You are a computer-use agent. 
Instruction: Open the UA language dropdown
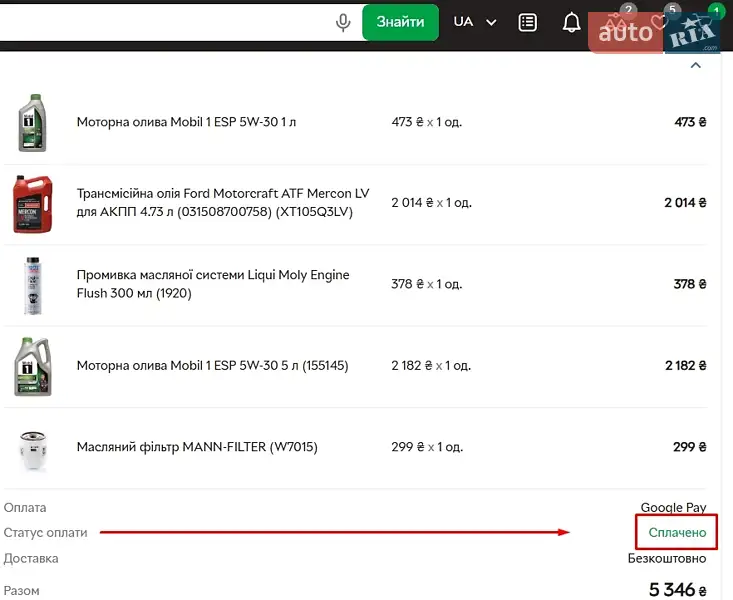(474, 22)
